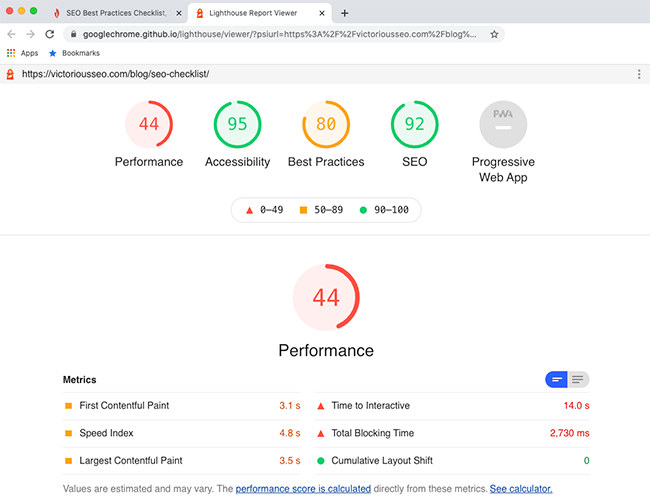
Task: Open a new browser tab
Action: (x=345, y=13)
